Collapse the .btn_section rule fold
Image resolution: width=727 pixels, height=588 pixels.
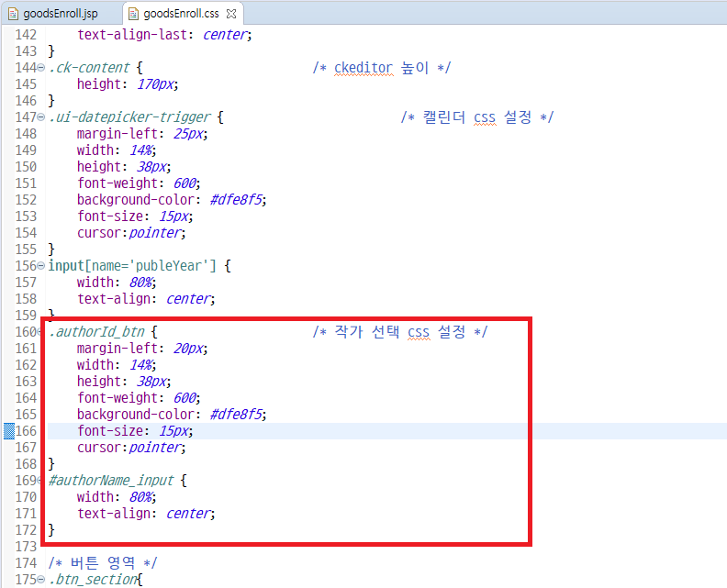[x=40, y=580]
